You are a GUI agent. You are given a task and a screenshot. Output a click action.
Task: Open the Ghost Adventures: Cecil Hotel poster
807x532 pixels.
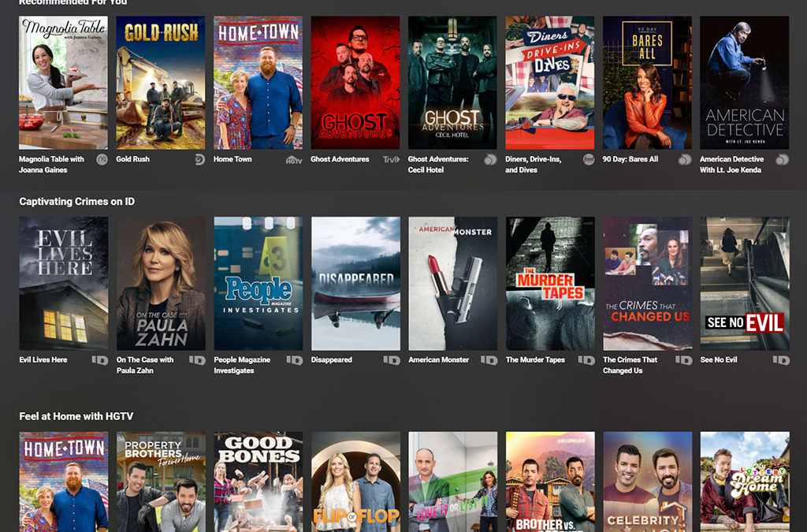(452, 82)
